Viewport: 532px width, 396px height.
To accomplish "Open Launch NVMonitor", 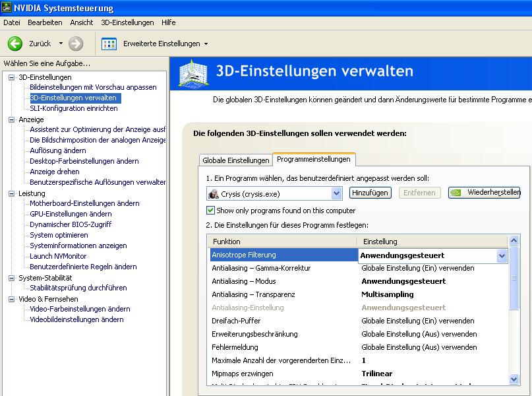I will click(58, 256).
